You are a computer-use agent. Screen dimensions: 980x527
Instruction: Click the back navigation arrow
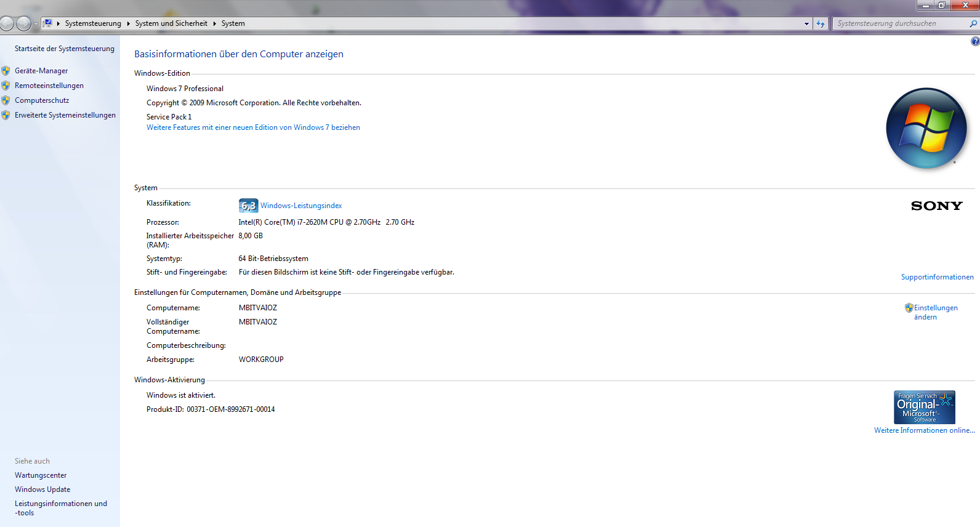7,23
